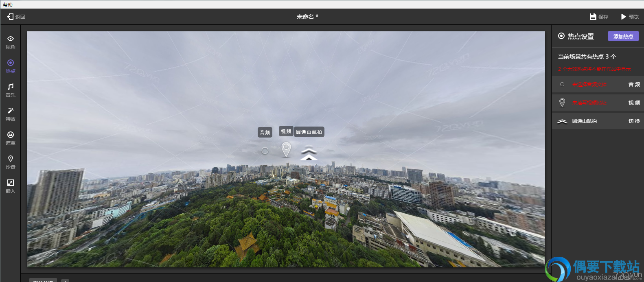Open the 遮罩 (mask) sidebar tool
This screenshot has height=282, width=644.
pyautogui.click(x=11, y=138)
